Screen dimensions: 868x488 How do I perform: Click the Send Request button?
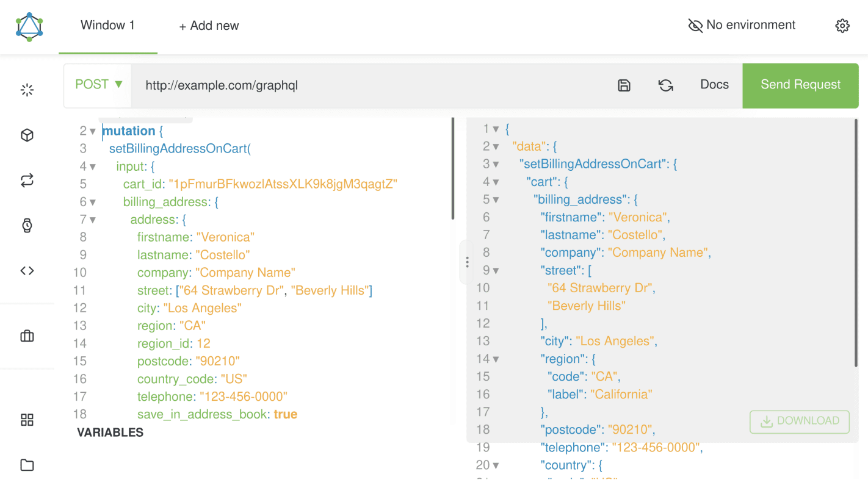point(800,85)
